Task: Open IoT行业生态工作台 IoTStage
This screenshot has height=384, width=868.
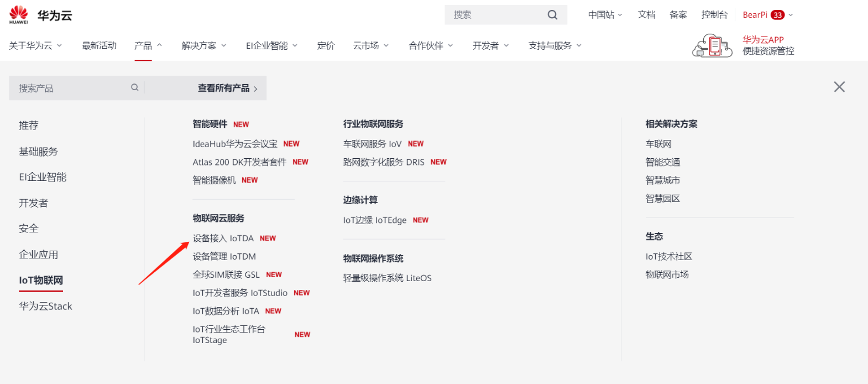Action: click(x=229, y=334)
